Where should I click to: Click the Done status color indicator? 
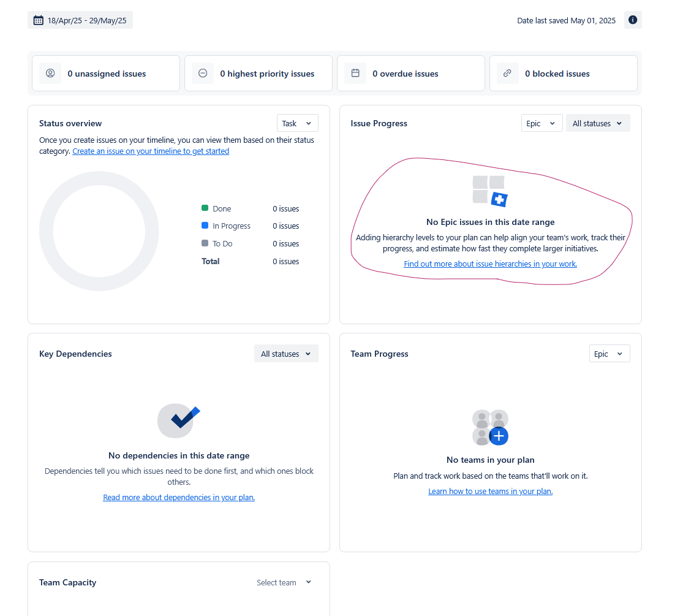pos(204,208)
